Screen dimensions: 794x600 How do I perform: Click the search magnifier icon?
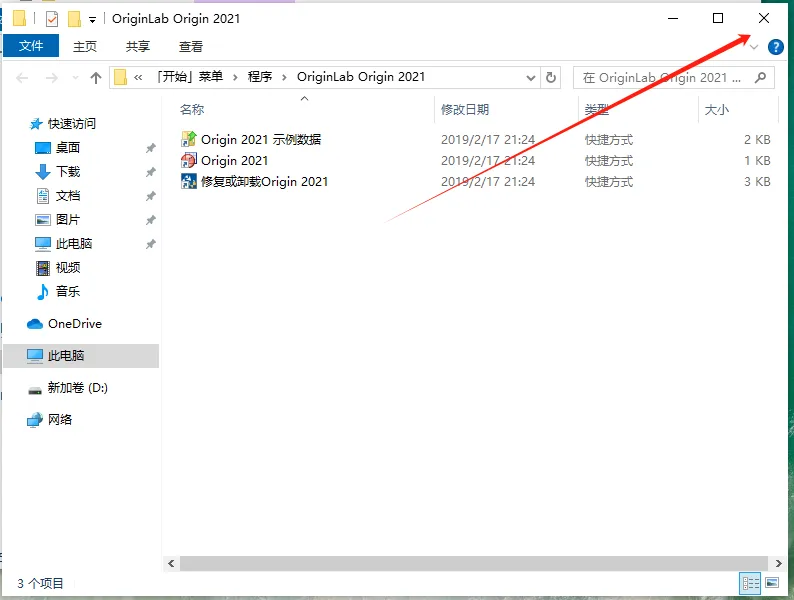760,77
